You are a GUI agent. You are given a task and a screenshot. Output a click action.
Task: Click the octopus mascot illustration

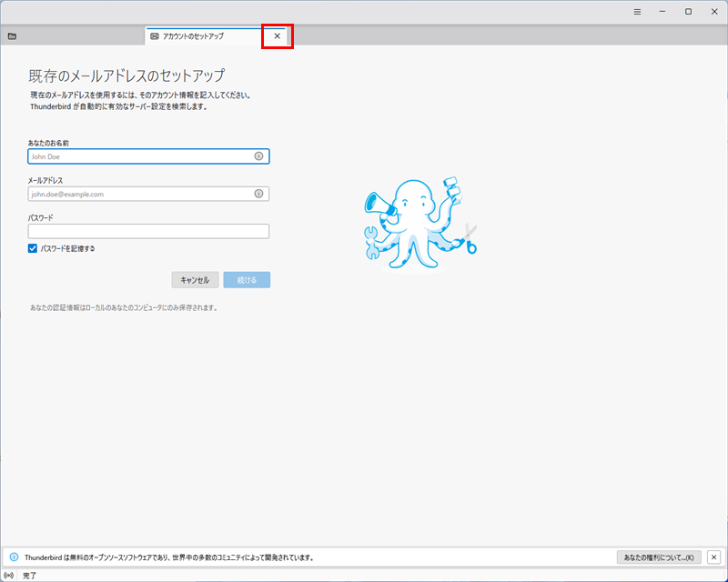419,223
